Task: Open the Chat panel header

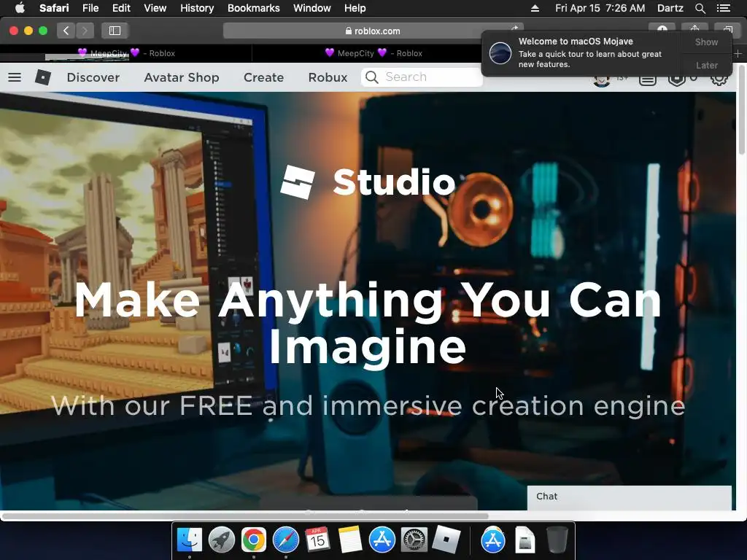Action: tap(630, 497)
